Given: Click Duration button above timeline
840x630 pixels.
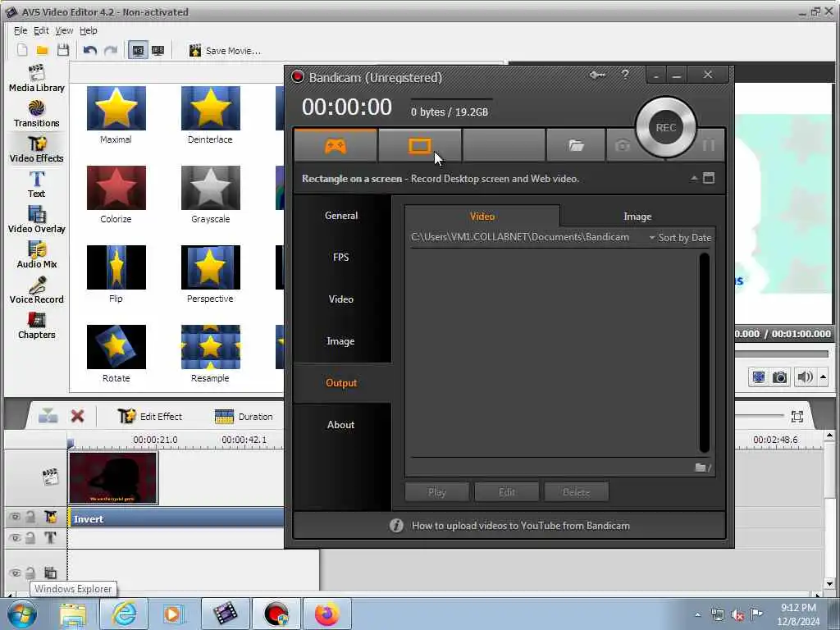Looking at the screenshot, I should [x=244, y=416].
